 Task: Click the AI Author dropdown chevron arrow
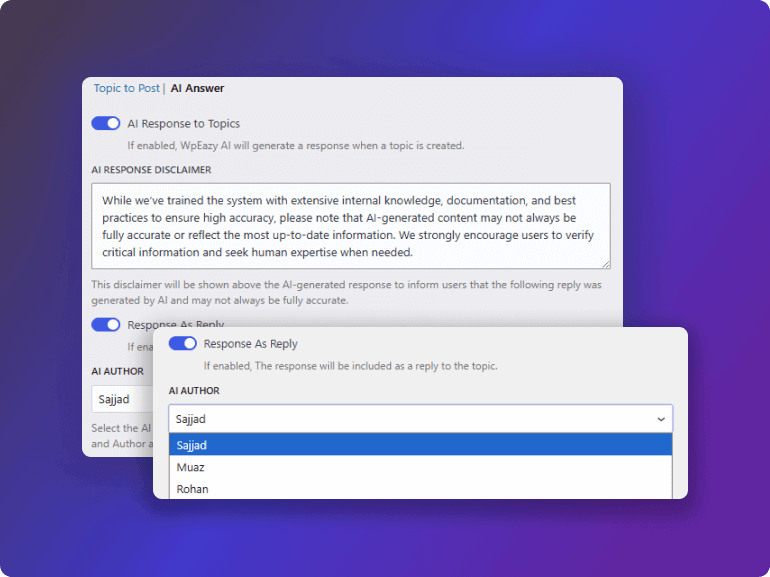660,419
